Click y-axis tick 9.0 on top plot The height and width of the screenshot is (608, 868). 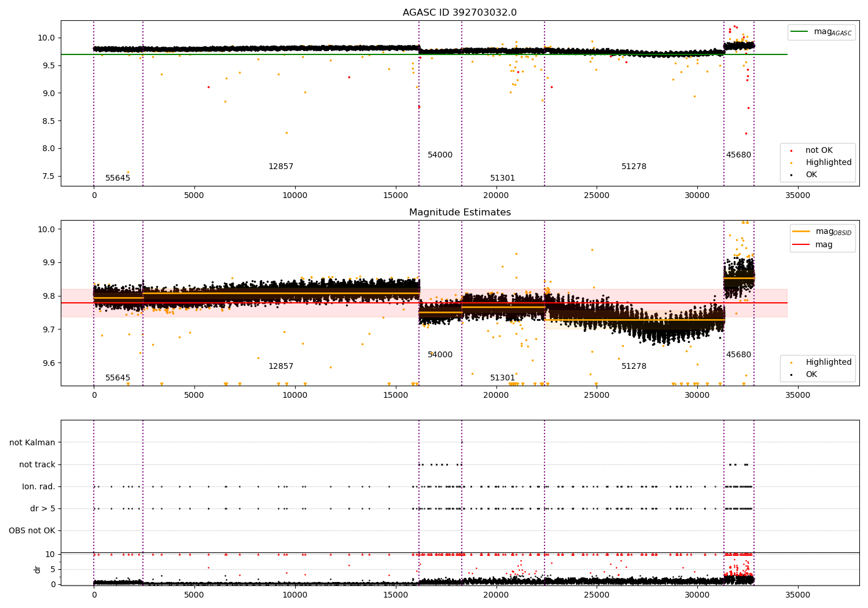[49, 93]
